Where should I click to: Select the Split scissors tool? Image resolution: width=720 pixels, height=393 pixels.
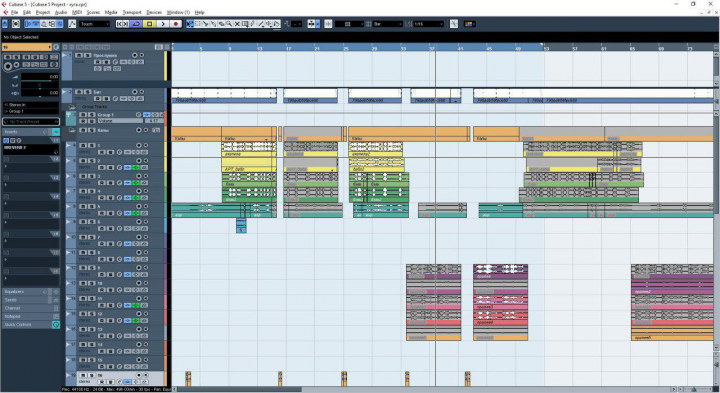206,24
